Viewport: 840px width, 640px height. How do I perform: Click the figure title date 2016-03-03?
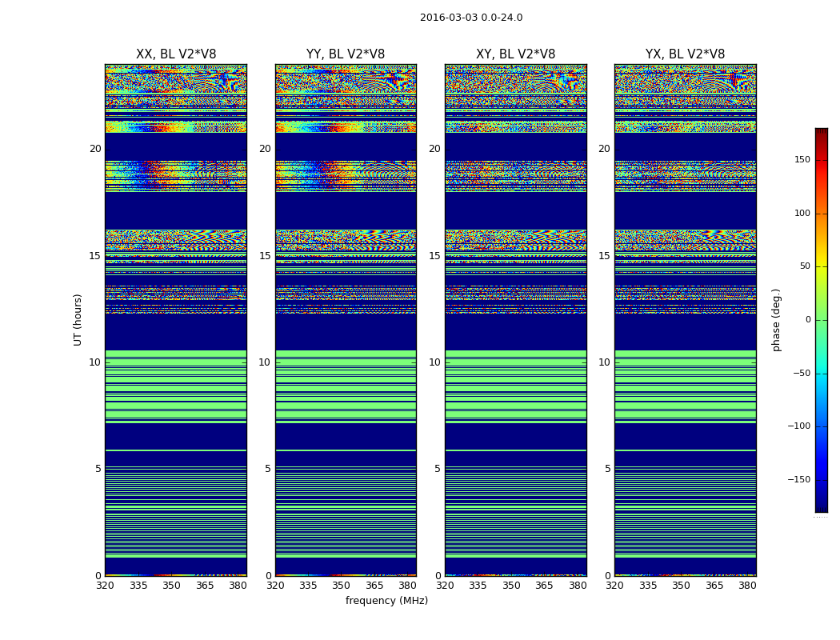(471, 18)
